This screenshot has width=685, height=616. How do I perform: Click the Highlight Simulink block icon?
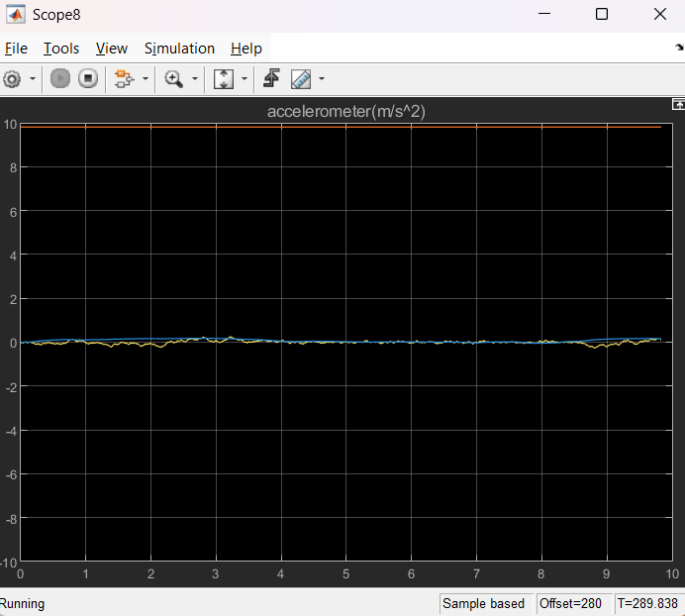point(124,79)
